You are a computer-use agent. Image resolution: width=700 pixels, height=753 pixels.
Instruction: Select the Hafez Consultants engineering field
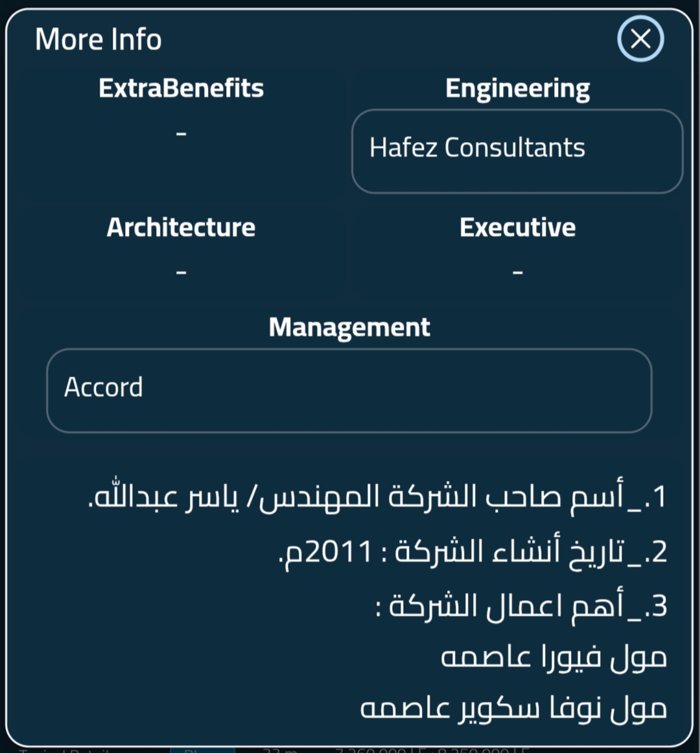coord(517,151)
